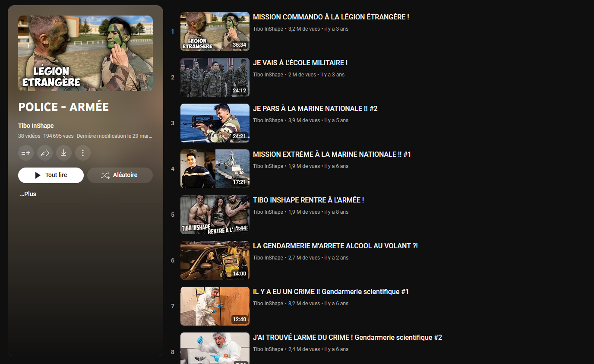Click the playlist cover image Légion Étrangère

coord(85,54)
